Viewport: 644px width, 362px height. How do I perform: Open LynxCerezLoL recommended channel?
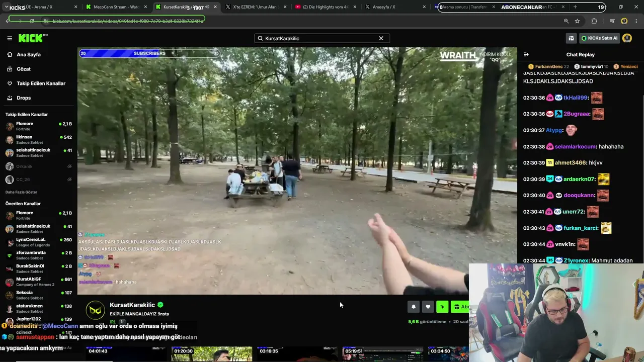[x=38, y=242]
